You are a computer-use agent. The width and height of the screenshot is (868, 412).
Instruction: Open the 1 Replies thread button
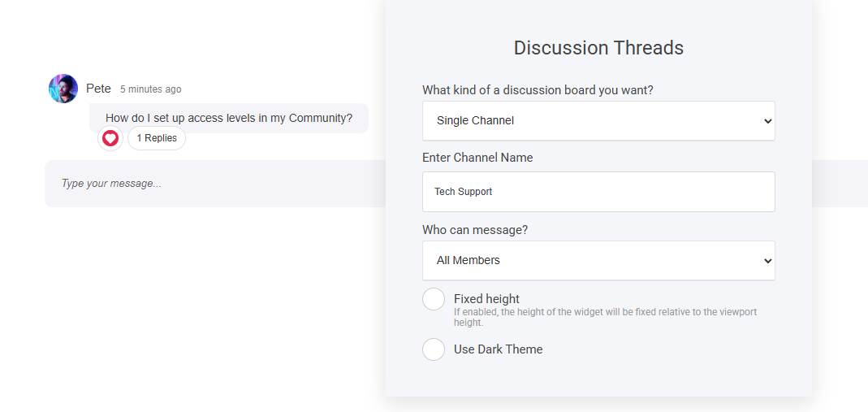157,138
